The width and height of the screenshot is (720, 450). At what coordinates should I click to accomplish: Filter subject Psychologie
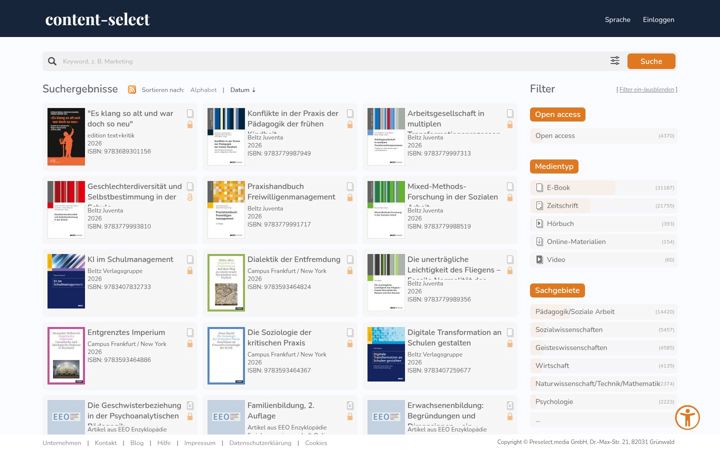point(603,401)
